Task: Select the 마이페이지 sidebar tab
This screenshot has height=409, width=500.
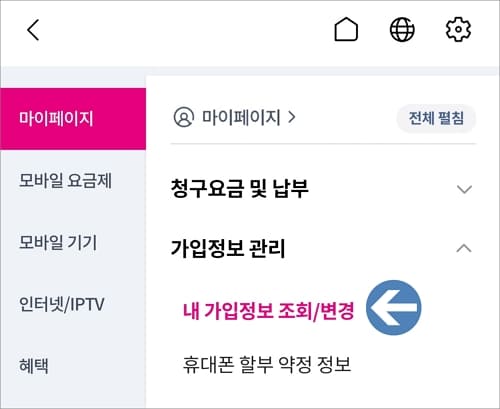Action: pyautogui.click(x=73, y=119)
